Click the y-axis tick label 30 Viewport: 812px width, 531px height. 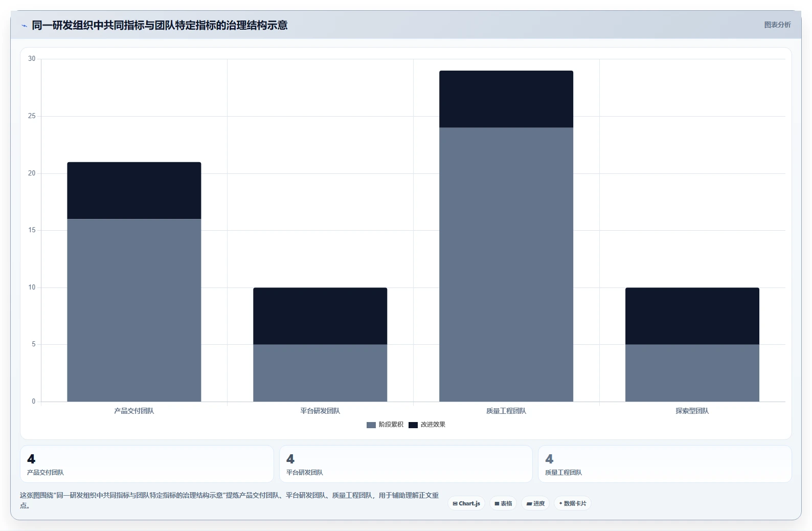pos(32,59)
